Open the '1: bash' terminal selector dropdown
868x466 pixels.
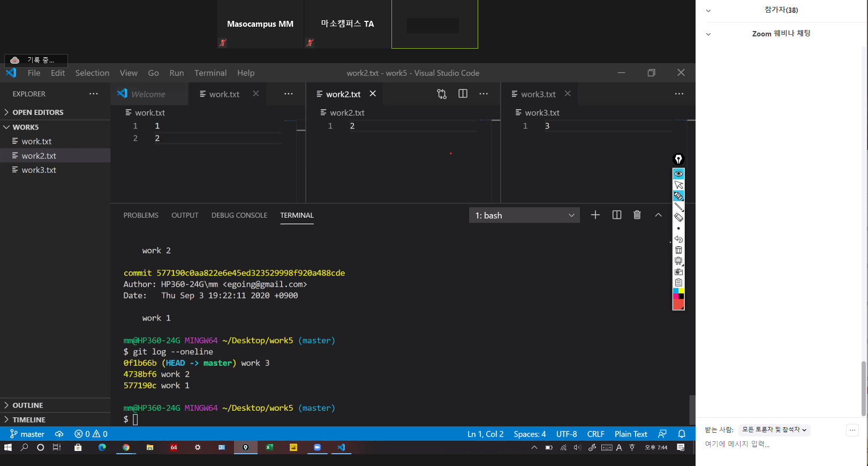(524, 216)
